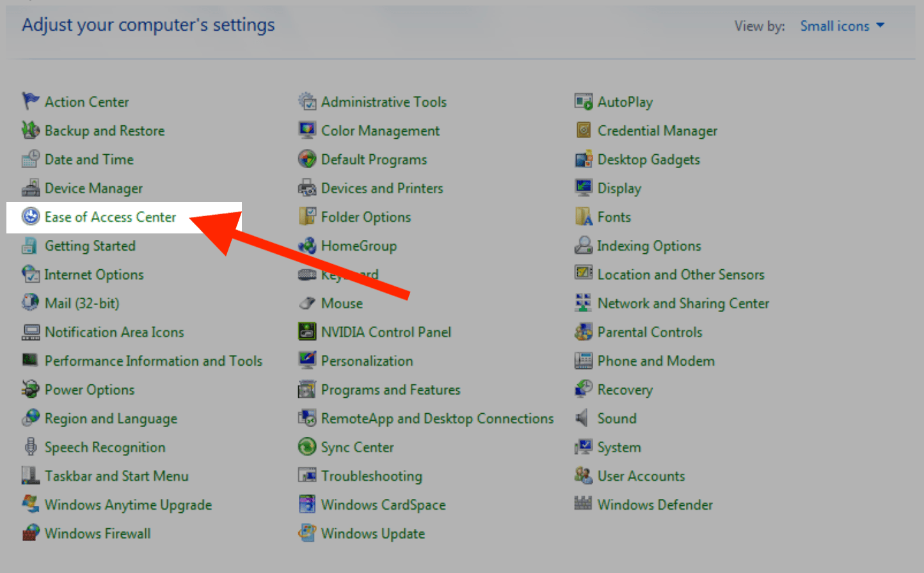924x573 pixels.
Task: Click the Speech Recognition microphone icon
Action: [30, 446]
